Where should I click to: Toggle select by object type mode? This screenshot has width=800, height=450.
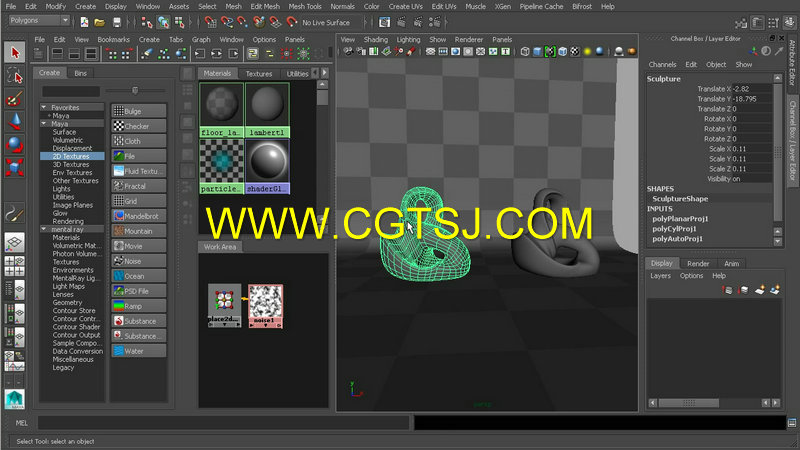[163, 22]
